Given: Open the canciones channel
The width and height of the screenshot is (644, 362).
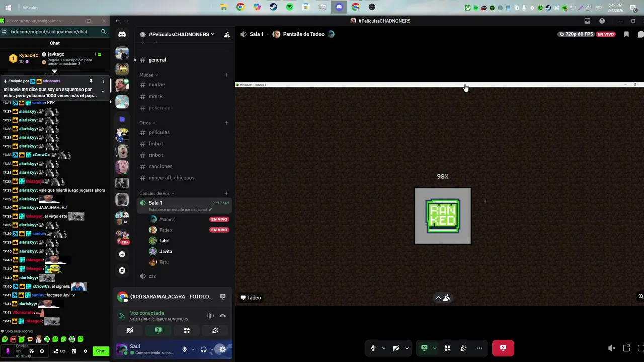Looking at the screenshot, I should tap(184, 166).
